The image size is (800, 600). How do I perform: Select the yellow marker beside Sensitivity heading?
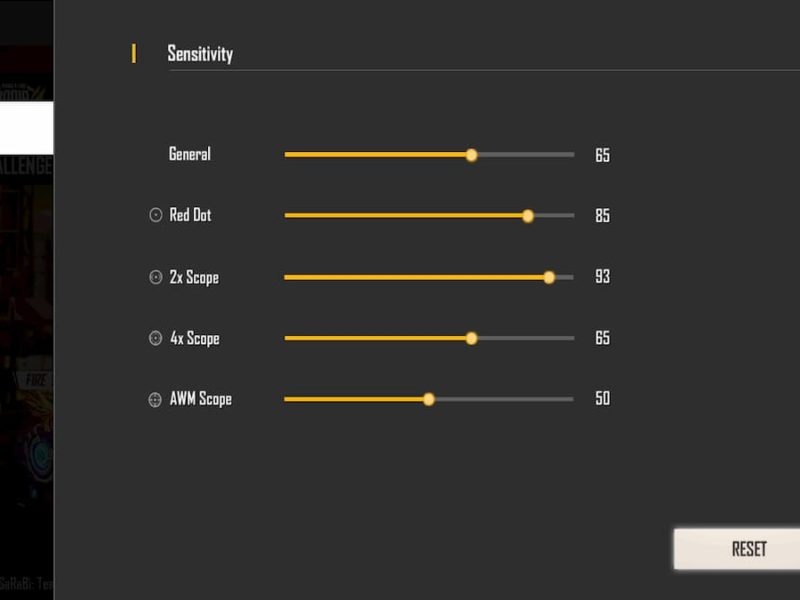133,53
